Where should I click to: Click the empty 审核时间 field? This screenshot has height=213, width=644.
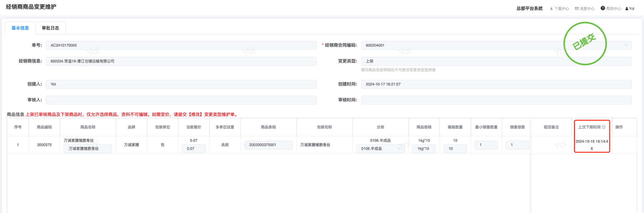tap(496, 100)
